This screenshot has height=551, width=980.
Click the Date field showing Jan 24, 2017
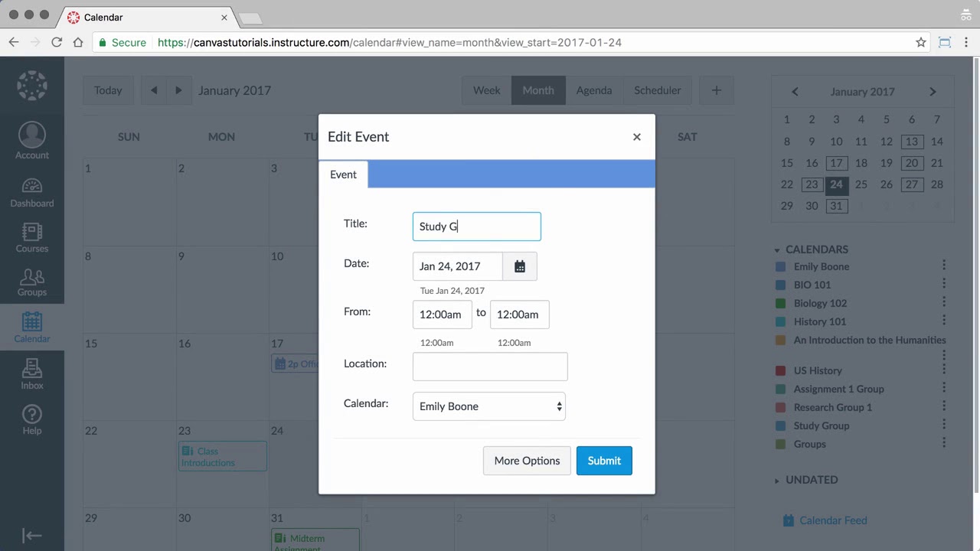pos(458,266)
